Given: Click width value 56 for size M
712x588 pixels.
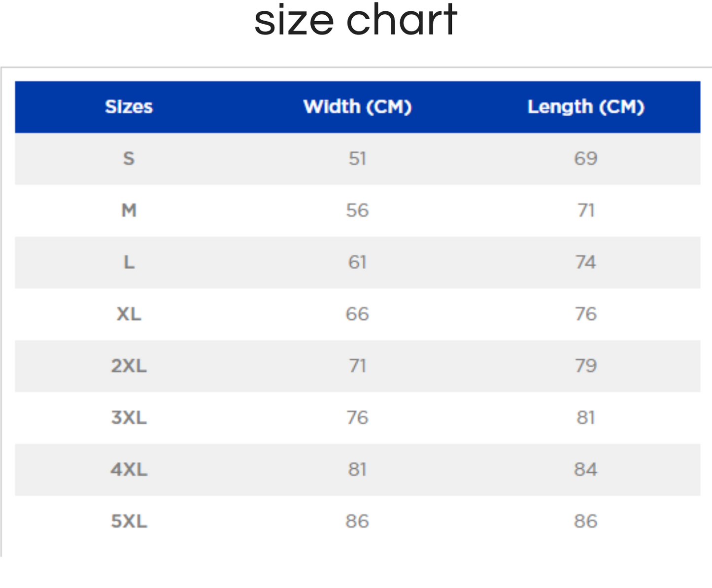Looking at the screenshot, I should point(357,210).
